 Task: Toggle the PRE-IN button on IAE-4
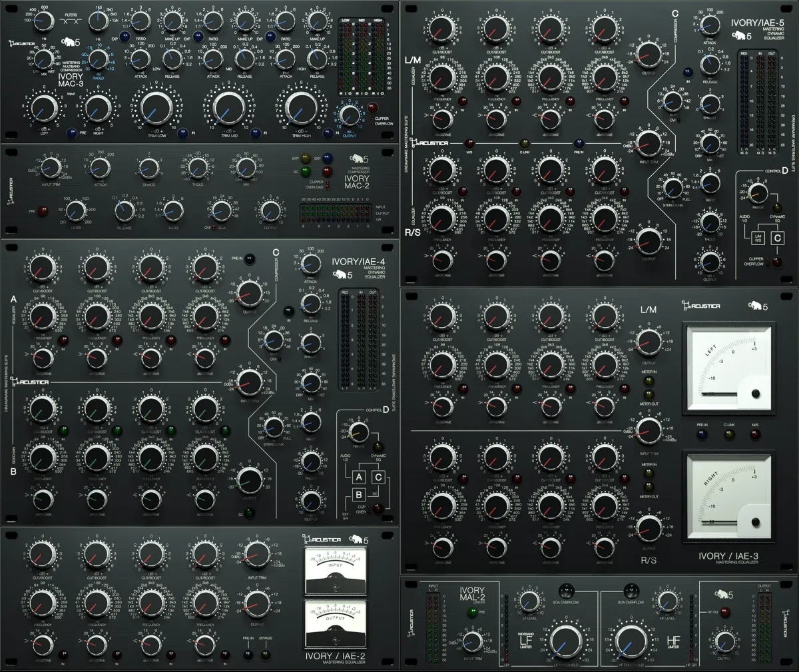pos(250,260)
